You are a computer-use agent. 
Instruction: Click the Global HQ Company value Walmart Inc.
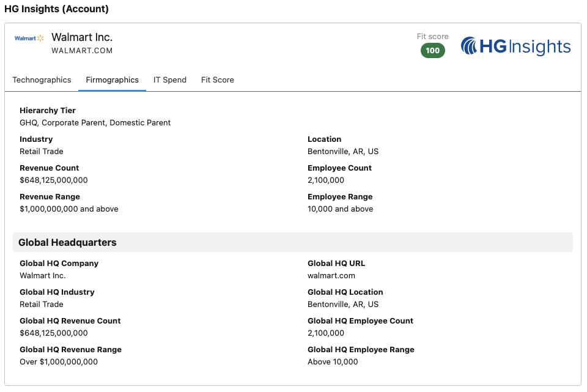tap(43, 276)
